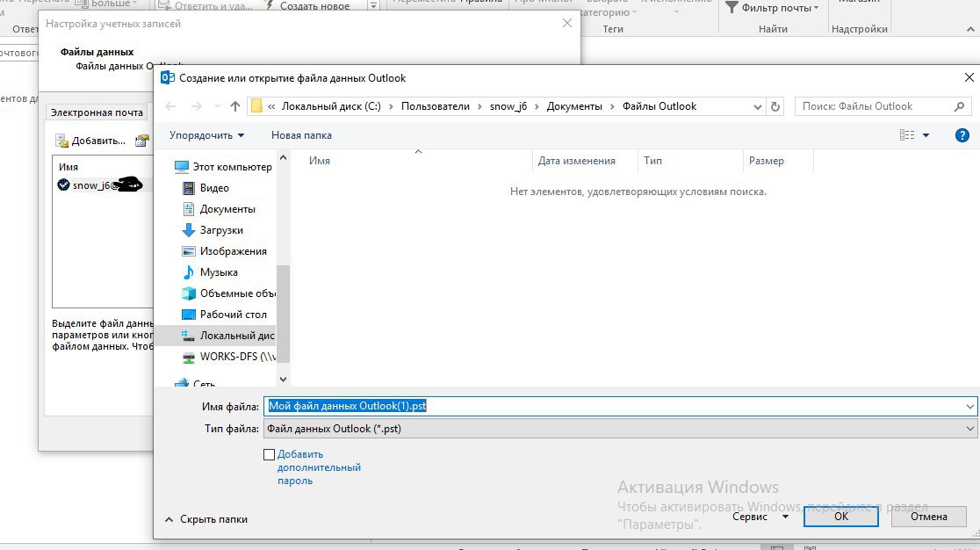Viewport: 980px width, 550px height.
Task: Expand the Создать новое quick step arrow
Action: point(373,5)
